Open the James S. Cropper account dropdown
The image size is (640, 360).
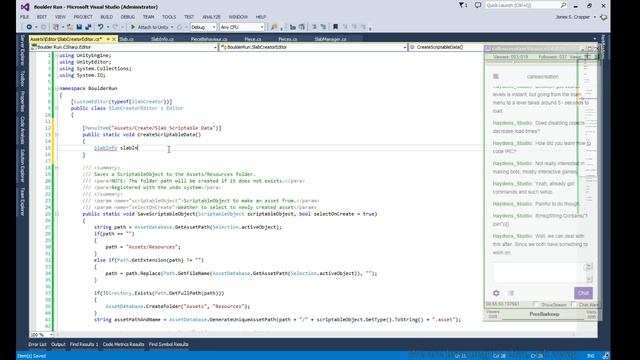[576, 17]
